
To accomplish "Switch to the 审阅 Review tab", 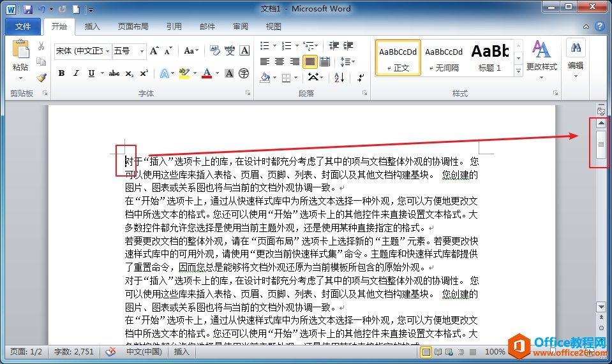I will click(x=241, y=27).
